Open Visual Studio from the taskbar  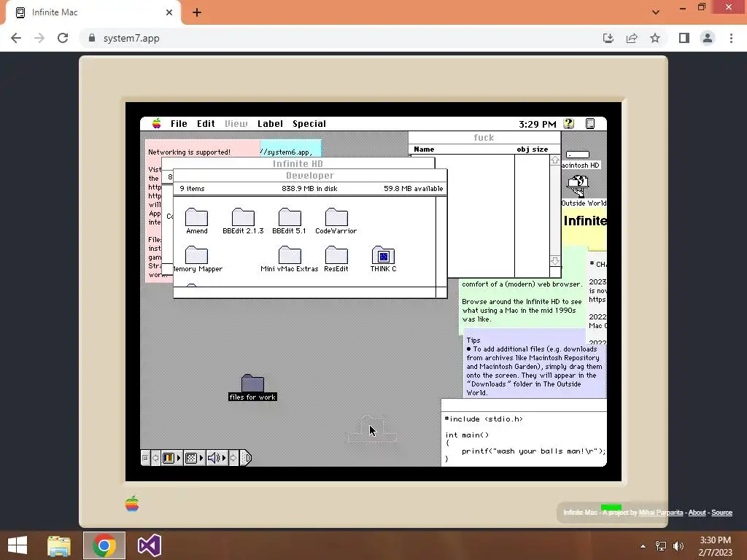[149, 545]
